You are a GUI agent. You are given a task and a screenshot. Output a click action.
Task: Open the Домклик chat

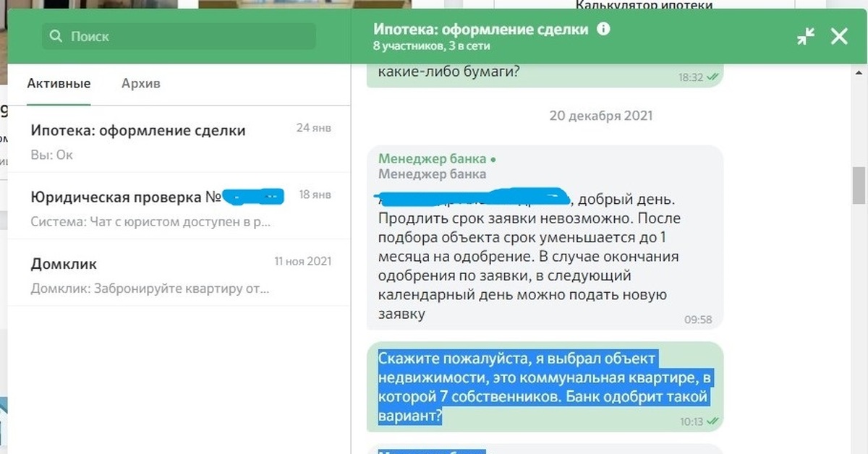tap(179, 273)
